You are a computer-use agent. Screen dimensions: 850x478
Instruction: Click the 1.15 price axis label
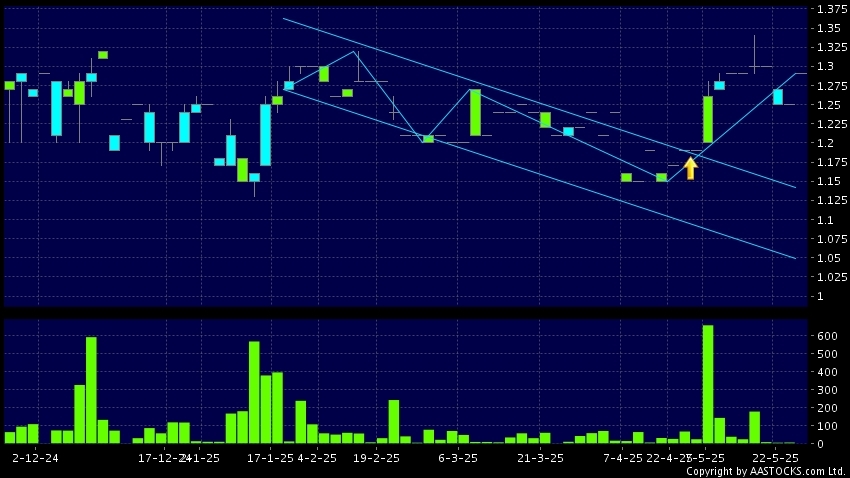829,181
